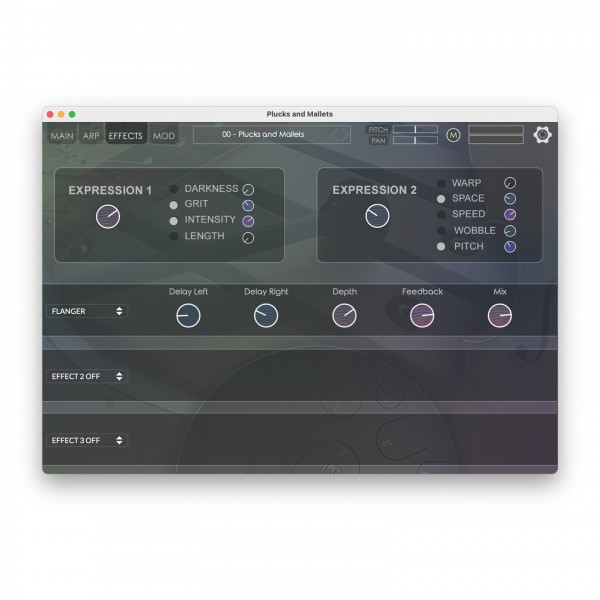The image size is (600, 600).
Task: Click the Length mini knob
Action: pyautogui.click(x=248, y=238)
